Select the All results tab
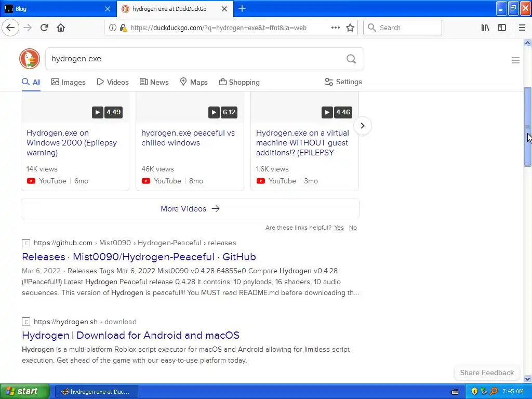 click(31, 82)
